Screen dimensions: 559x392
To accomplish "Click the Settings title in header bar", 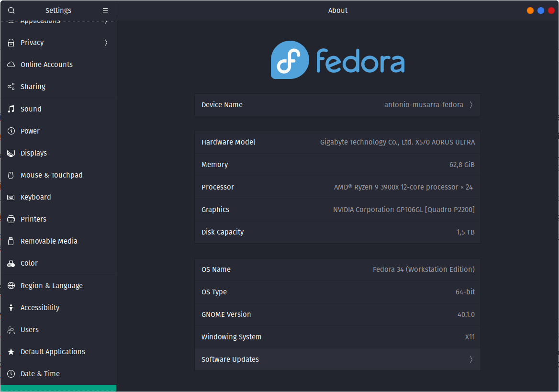I will (x=58, y=11).
